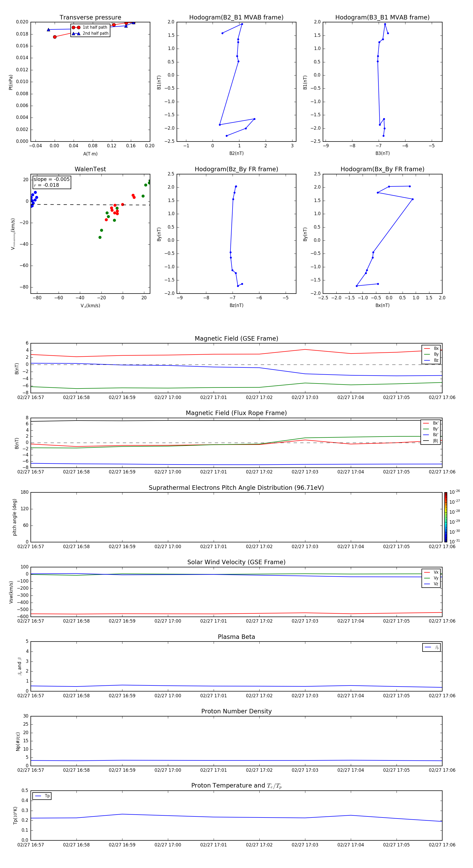Viewport: 473px width, 868px height.
Task: Click the B2(nT) x-axis label
Action: pyautogui.click(x=236, y=153)
